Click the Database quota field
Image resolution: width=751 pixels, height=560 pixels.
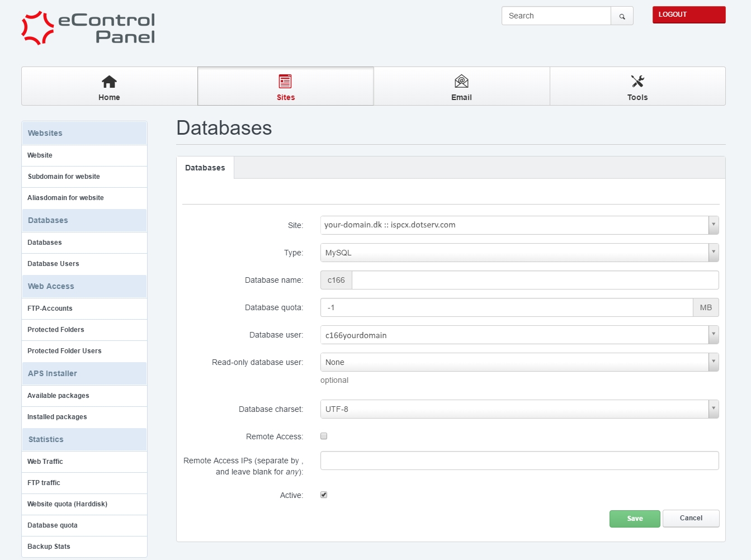pos(507,307)
